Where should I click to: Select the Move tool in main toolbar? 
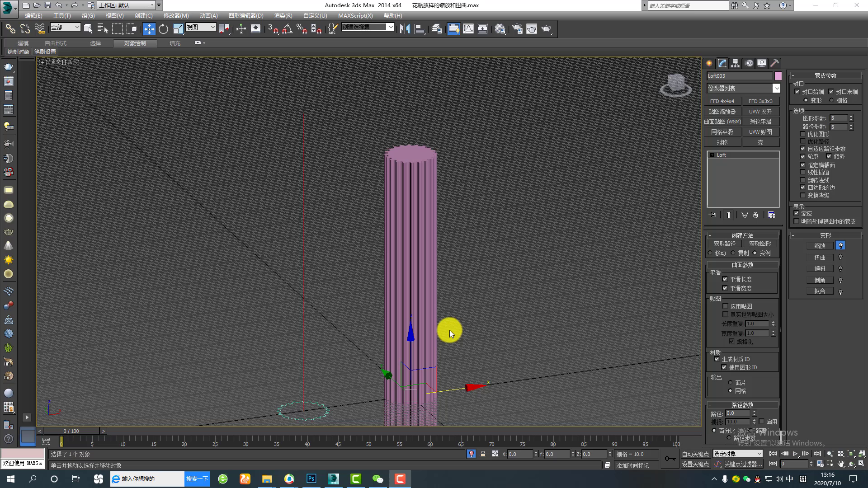tap(149, 29)
